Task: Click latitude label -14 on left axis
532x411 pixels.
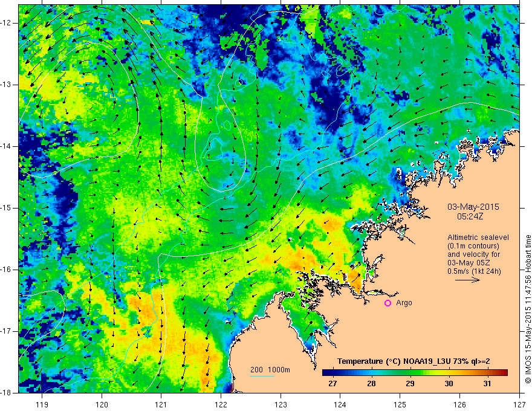Action: [x=6, y=146]
